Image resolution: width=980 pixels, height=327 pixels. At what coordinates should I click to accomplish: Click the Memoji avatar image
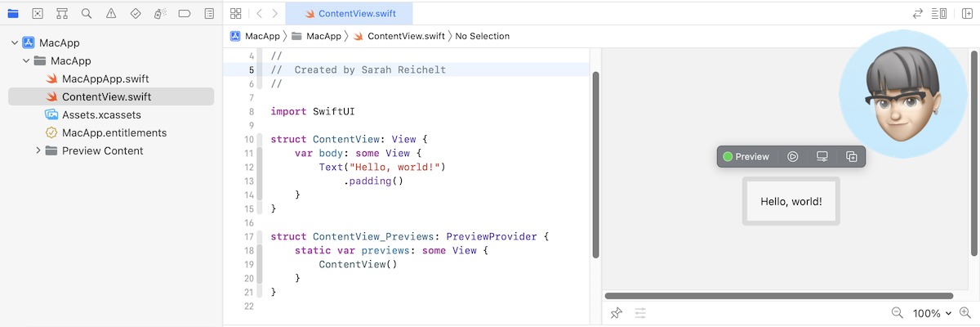tap(902, 92)
